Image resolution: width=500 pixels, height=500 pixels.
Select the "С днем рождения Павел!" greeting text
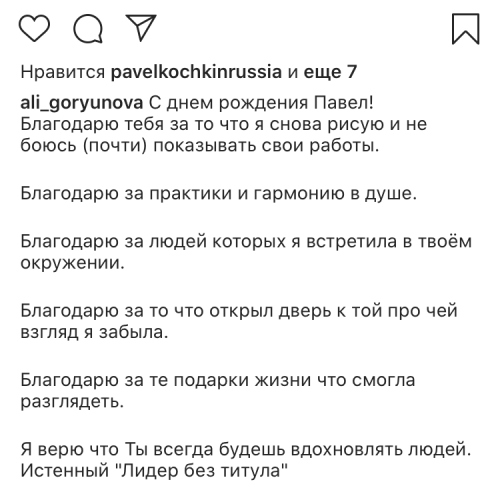point(261,103)
